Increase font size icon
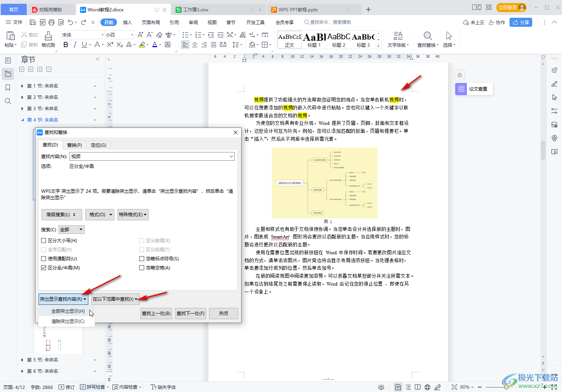This screenshot has width=562, height=392. pos(140,35)
